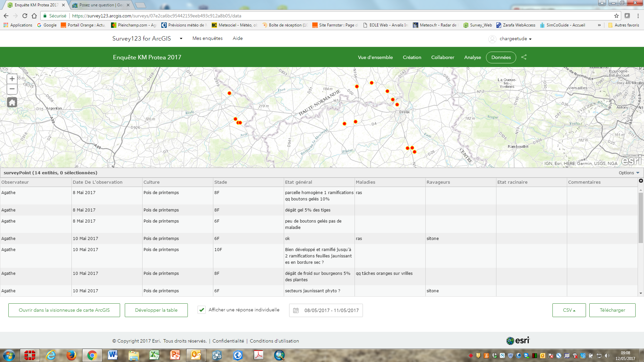Click the Applications bookmarks shortcut
The width and height of the screenshot is (644, 362).
point(18,25)
